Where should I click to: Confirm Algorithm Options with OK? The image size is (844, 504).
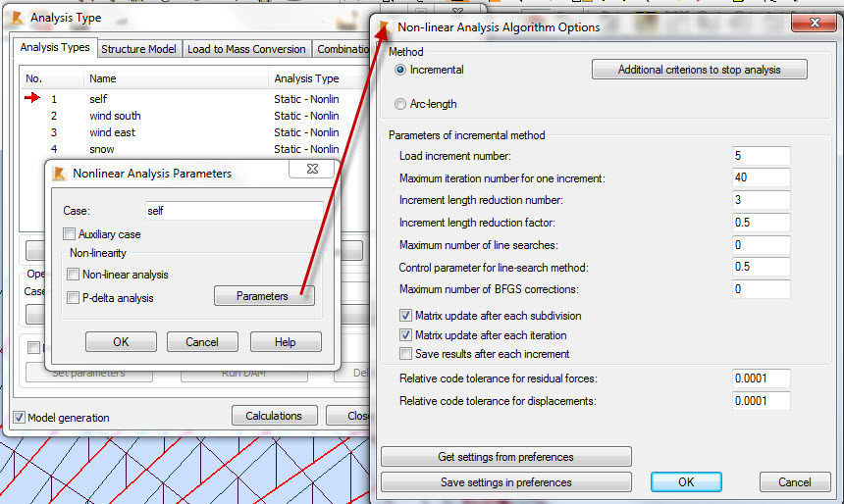[686, 482]
